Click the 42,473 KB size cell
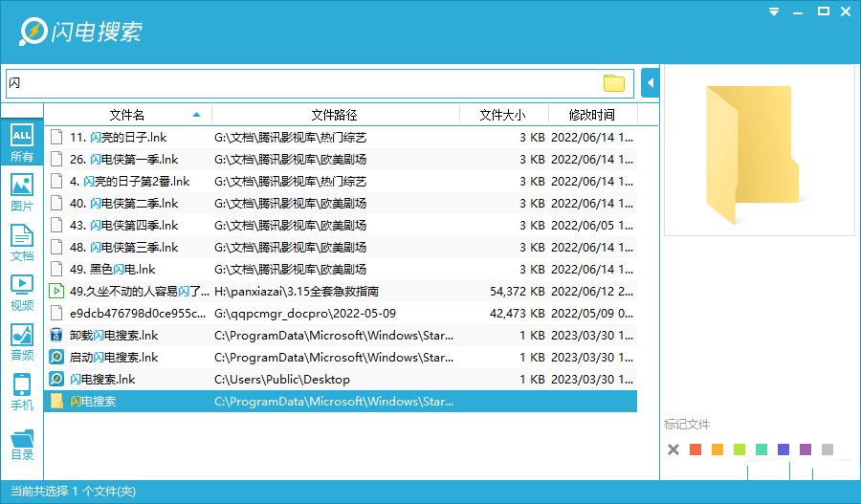861x504 pixels. (x=518, y=314)
